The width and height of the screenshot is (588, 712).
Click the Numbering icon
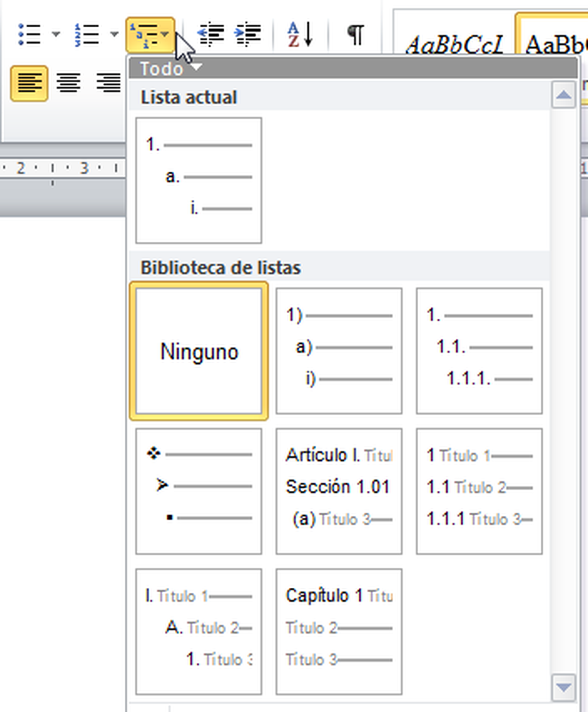coord(87,33)
